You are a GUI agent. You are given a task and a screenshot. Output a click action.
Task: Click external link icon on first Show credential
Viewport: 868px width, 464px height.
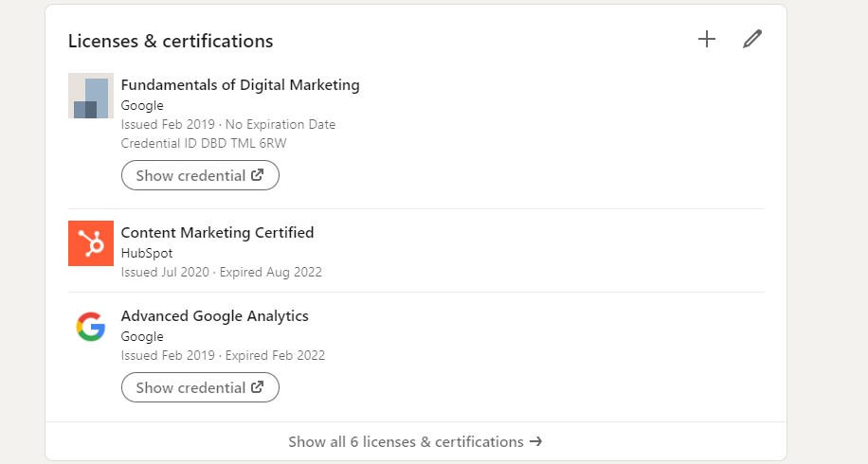coord(258,175)
